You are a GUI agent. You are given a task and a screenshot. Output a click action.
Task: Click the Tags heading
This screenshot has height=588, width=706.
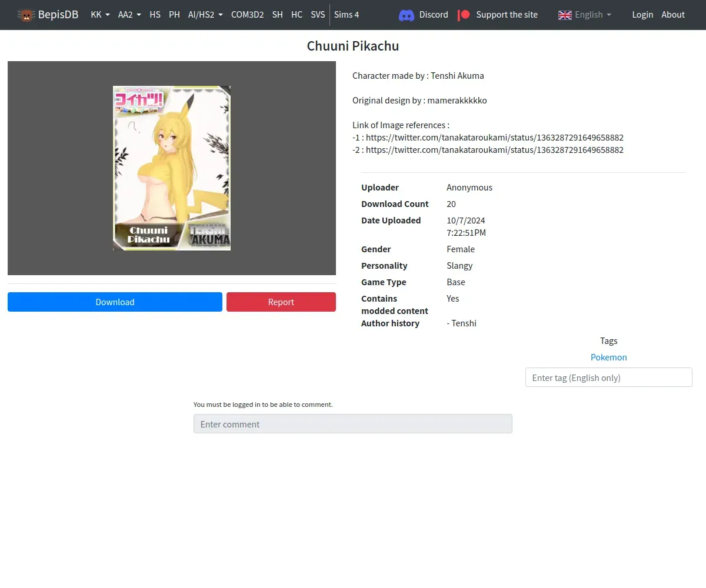pos(608,341)
